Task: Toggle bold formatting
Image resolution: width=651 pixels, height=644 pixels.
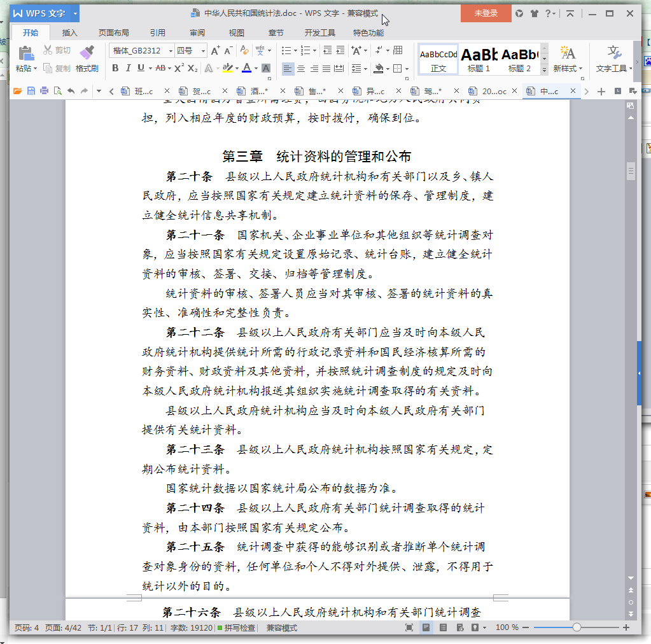Action: click(115, 68)
